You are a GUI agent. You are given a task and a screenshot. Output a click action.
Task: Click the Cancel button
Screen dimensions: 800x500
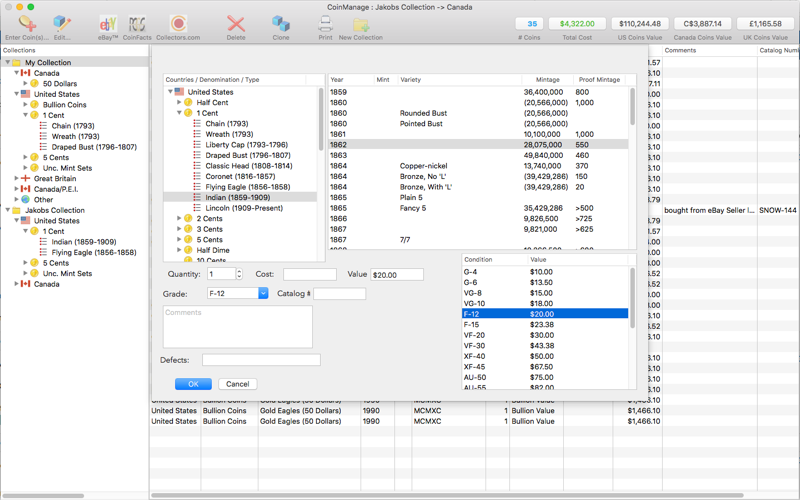(x=238, y=384)
